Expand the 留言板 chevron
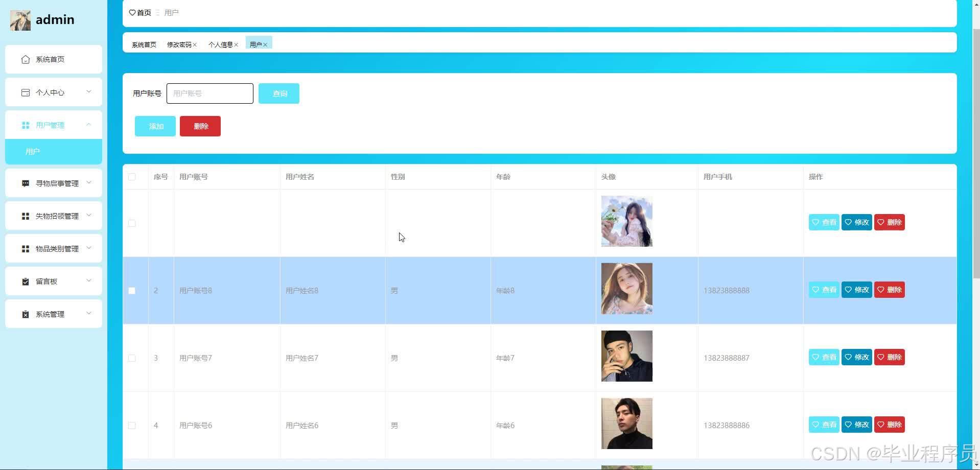 [89, 280]
